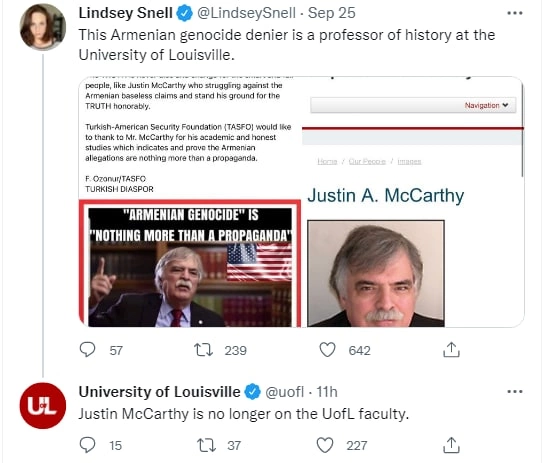The image size is (558, 463).
Task: Open the @LindseySnell handle
Action: 246,13
